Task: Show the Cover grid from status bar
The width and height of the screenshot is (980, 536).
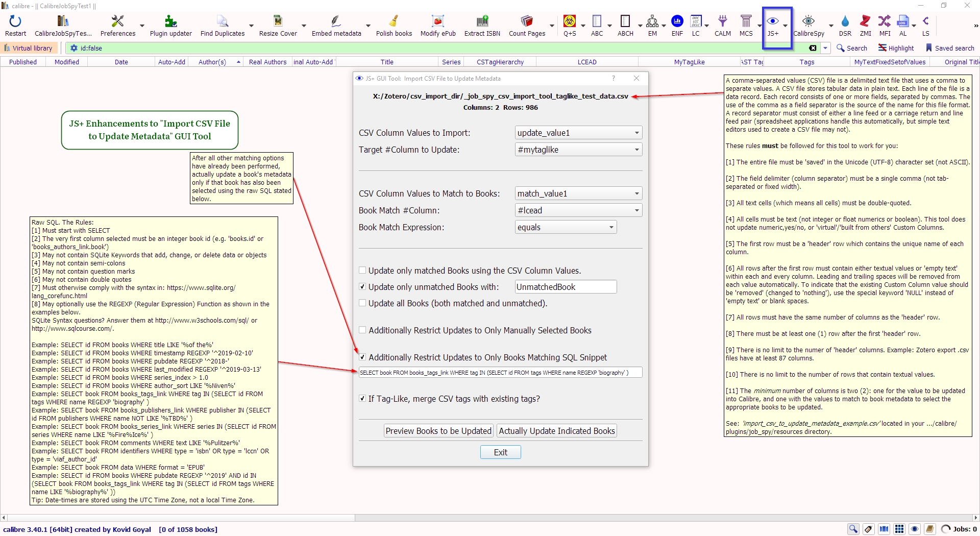Action: 899,529
